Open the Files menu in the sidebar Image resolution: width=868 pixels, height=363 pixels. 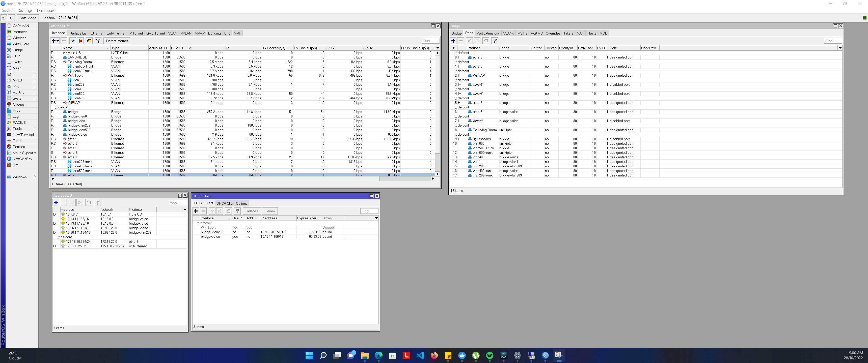[x=16, y=110]
